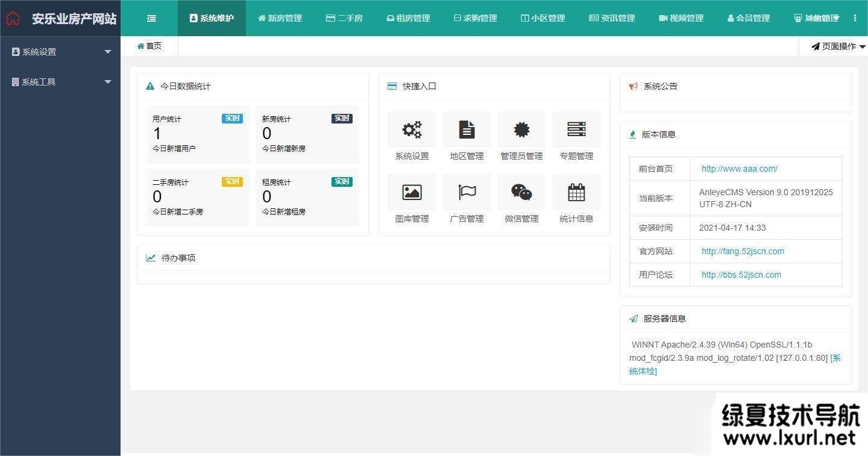Image resolution: width=868 pixels, height=456 pixels.
Task: Expand the 系统设置 sidebar menu
Action: coord(60,52)
